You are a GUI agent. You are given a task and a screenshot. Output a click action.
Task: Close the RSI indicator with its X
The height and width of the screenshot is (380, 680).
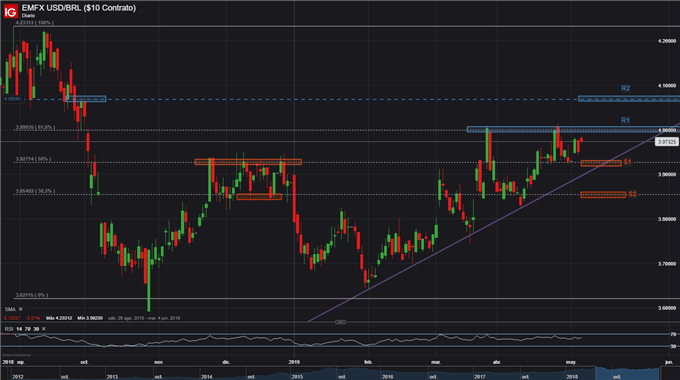pos(43,329)
